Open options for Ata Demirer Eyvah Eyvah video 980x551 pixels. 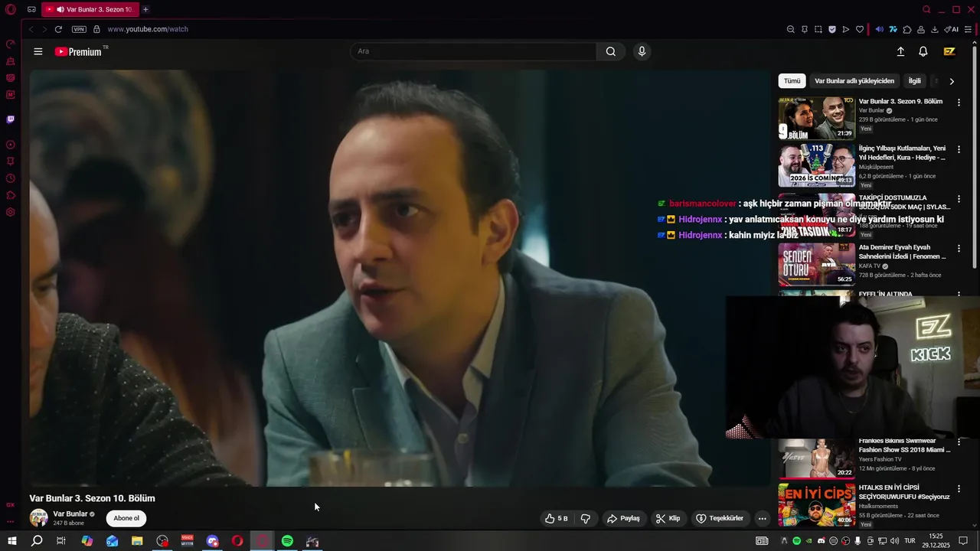(959, 249)
